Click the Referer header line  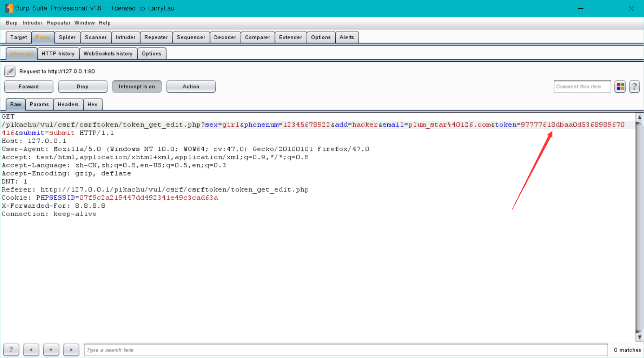[x=155, y=190]
